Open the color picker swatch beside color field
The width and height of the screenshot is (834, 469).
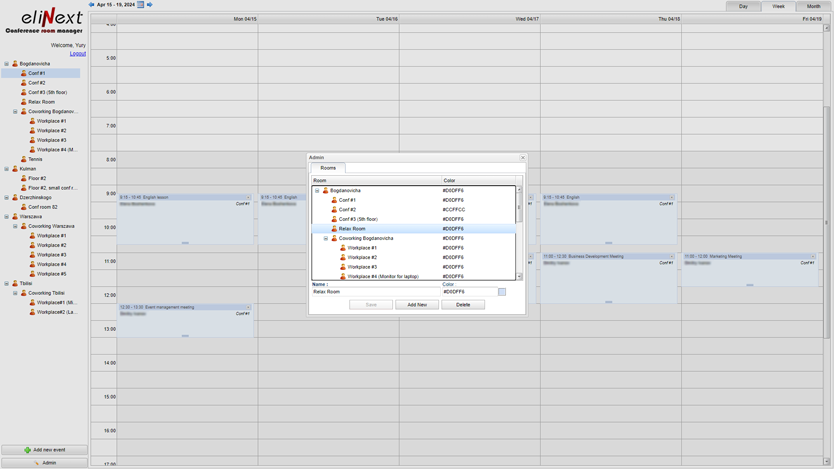point(502,292)
